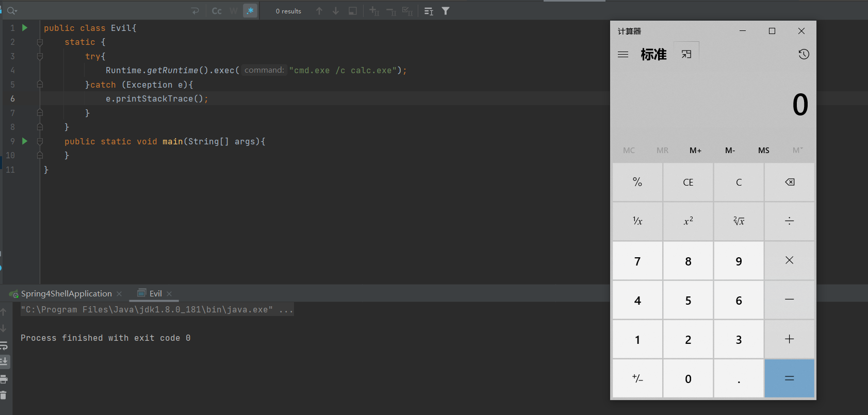Viewport: 868px width, 415px height.
Task: Click the backspace key in Calculator
Action: click(790, 182)
